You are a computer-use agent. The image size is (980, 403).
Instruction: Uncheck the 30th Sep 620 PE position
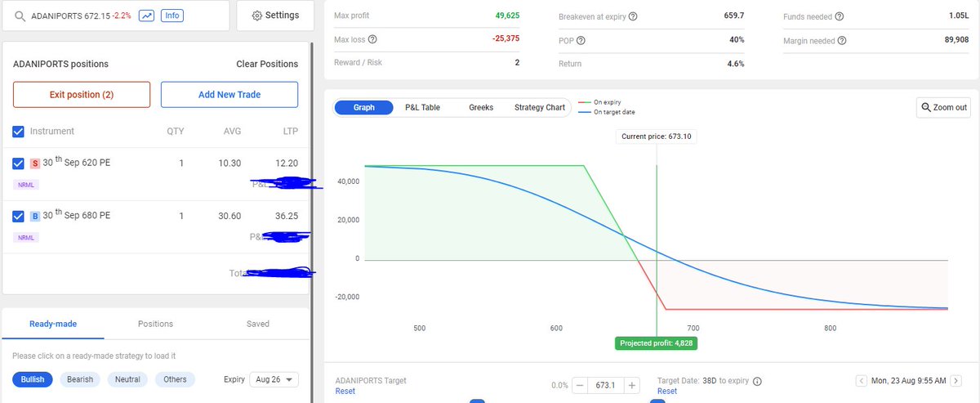[x=19, y=163]
